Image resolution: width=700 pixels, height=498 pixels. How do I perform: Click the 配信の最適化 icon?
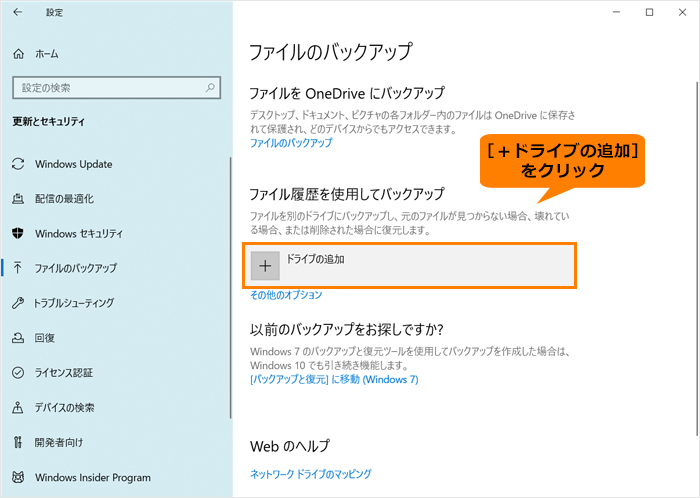pos(18,199)
